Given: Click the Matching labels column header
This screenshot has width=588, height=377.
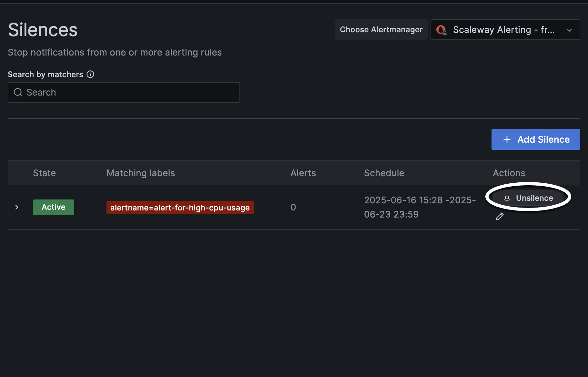Looking at the screenshot, I should pyautogui.click(x=140, y=173).
